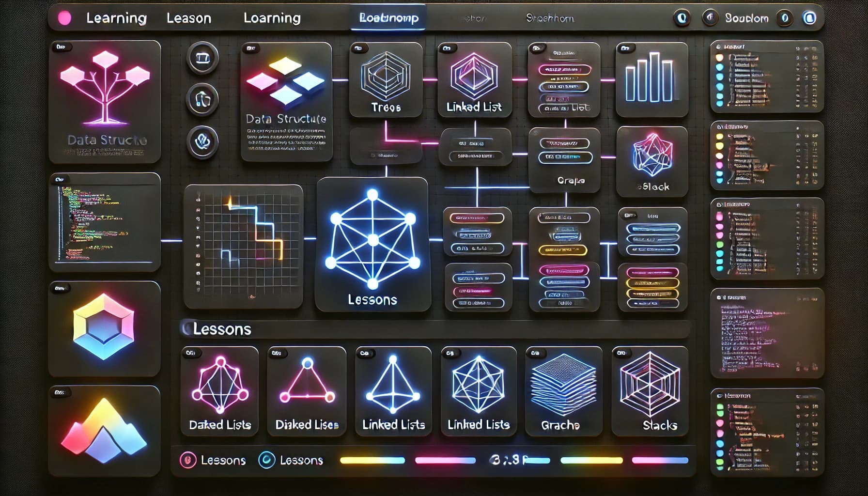Open the Daked Lists lesson card

[219, 391]
